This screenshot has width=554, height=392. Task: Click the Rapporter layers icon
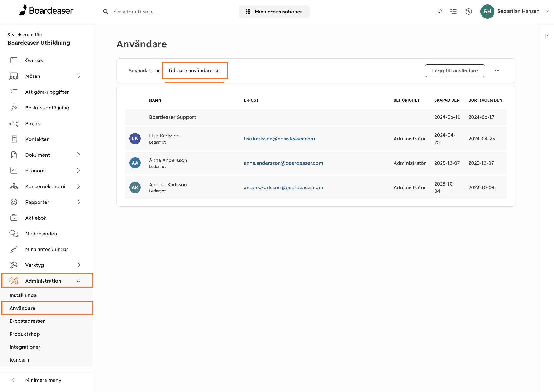tap(14, 202)
